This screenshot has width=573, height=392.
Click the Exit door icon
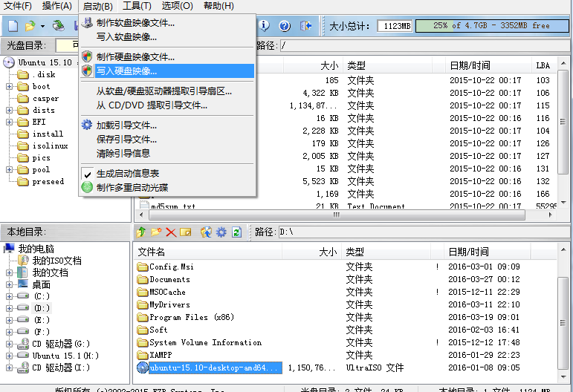tap(305, 25)
